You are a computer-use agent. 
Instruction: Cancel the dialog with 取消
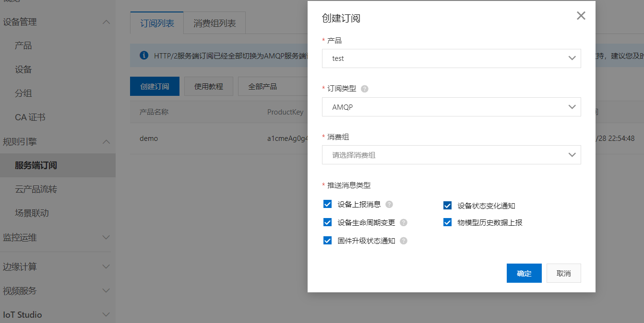point(563,273)
